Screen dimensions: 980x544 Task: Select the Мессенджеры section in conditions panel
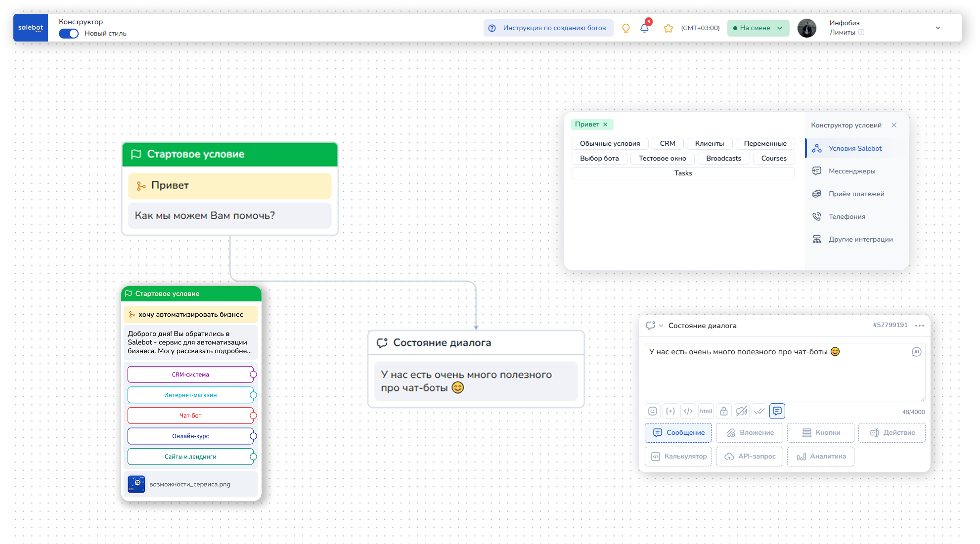click(851, 171)
